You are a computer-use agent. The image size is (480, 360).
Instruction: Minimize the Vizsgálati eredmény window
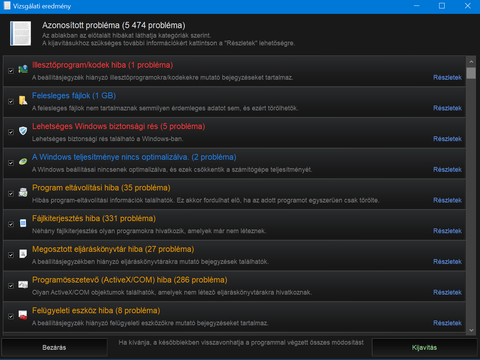pyautogui.click(x=417, y=6)
